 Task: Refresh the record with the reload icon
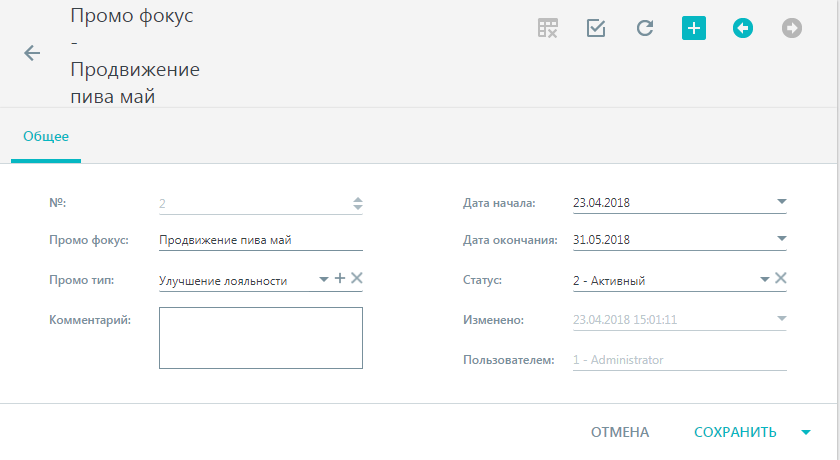pyautogui.click(x=645, y=28)
